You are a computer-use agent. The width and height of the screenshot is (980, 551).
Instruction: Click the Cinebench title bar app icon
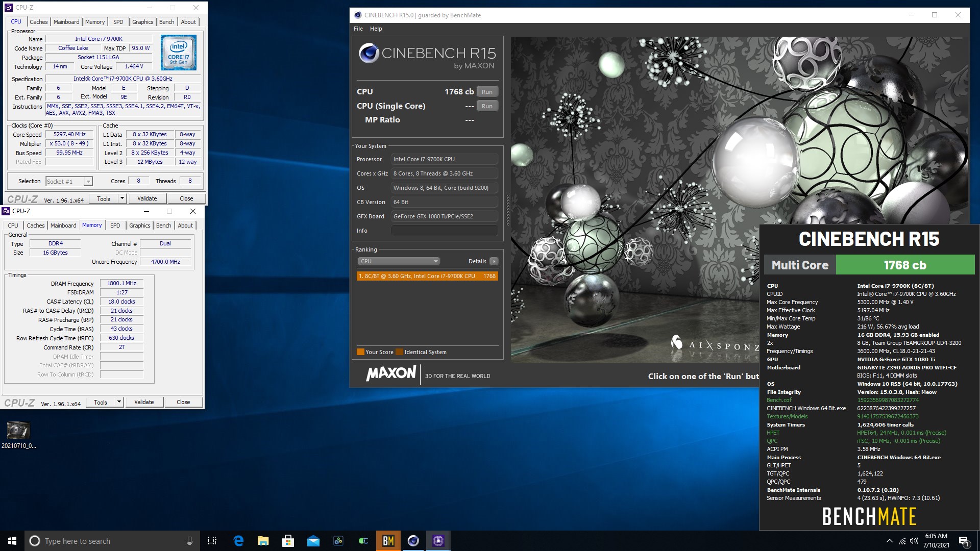pos(358,15)
